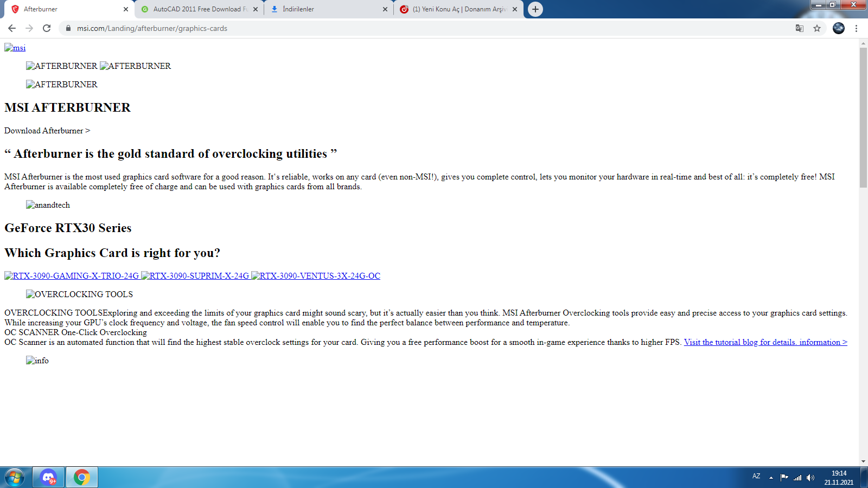The height and width of the screenshot is (488, 868).
Task: Open RTX-3090-GAMING-X-TRIO-24G link
Action: click(x=72, y=276)
